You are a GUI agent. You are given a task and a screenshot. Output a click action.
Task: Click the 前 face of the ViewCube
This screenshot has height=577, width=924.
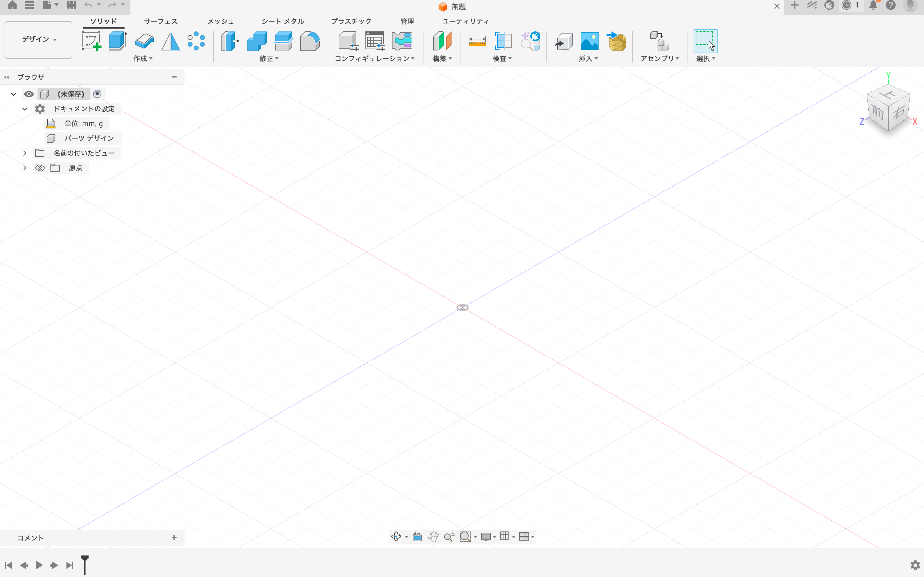tap(878, 113)
